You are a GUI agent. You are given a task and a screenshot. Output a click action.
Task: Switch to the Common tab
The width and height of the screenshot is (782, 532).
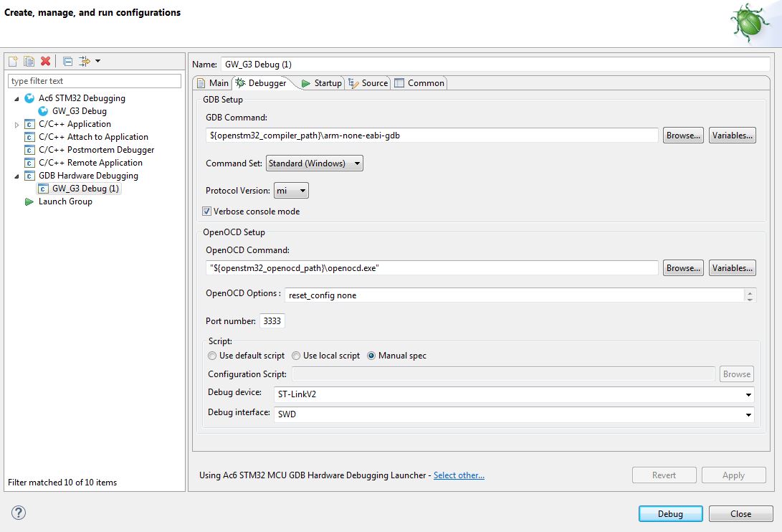coord(419,83)
